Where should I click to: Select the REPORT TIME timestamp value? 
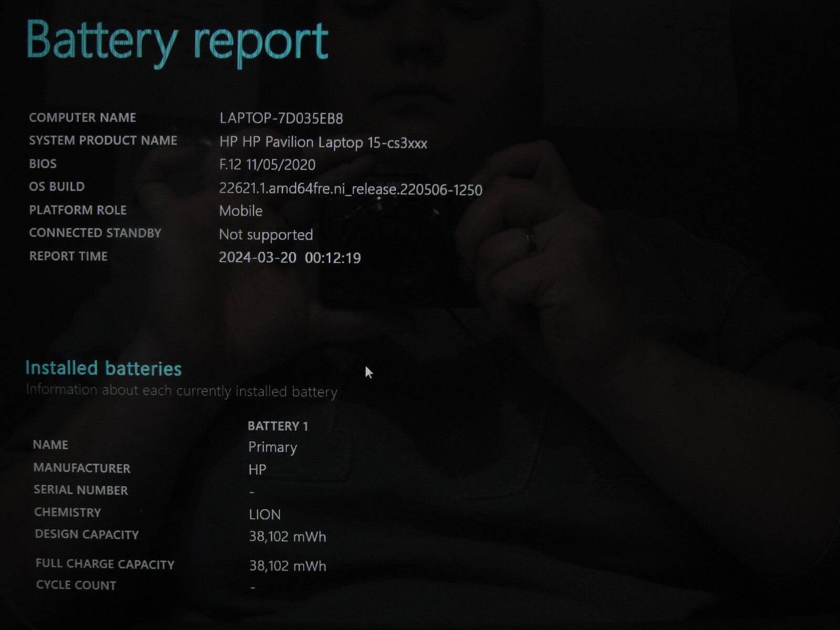[290, 258]
